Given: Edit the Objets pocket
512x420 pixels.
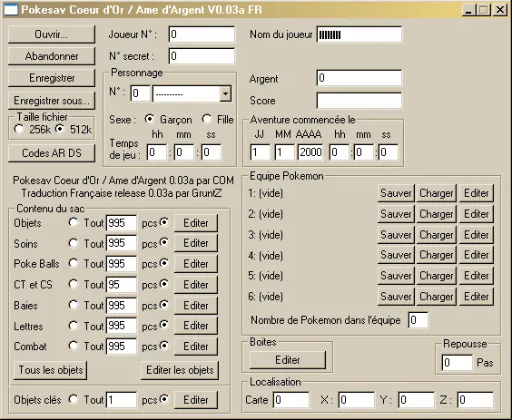Looking at the screenshot, I should tap(196, 223).
